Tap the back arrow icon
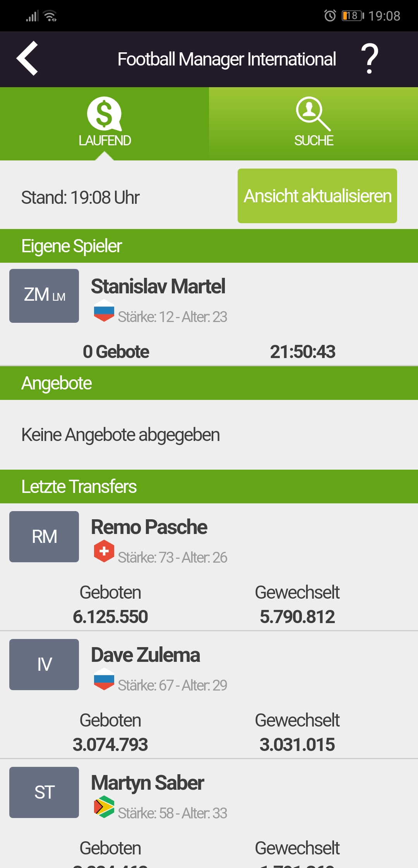 click(x=27, y=58)
